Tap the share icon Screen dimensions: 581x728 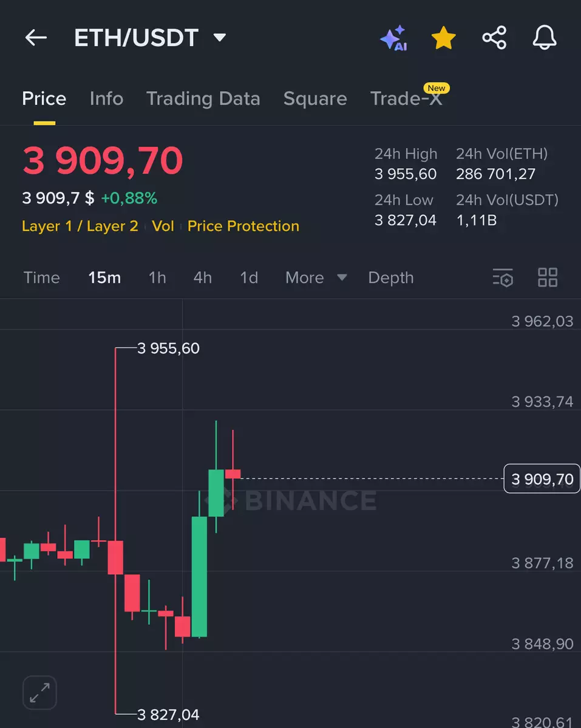point(494,38)
